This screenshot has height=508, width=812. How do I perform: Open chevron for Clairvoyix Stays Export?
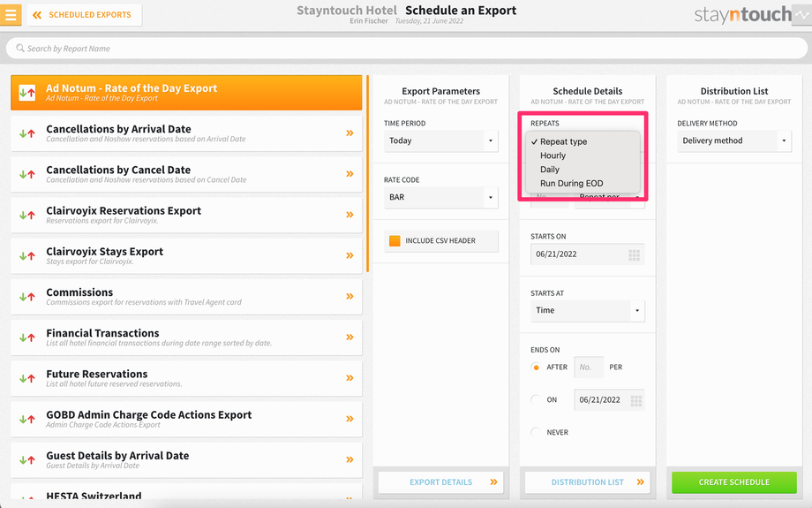(350, 255)
